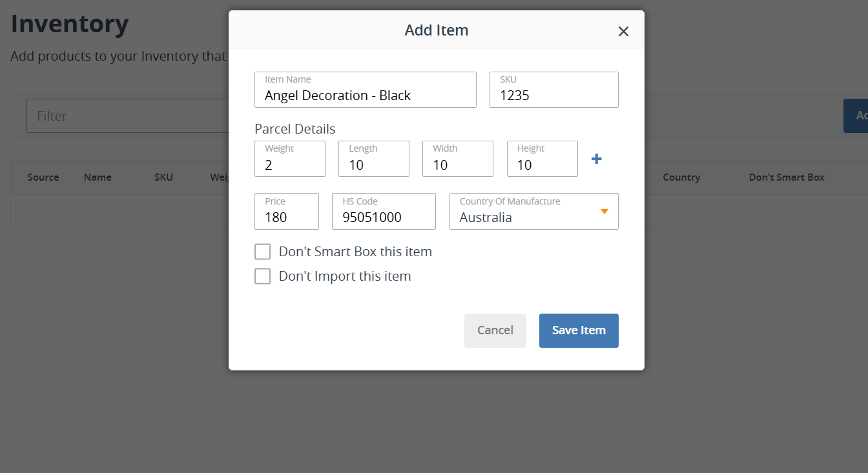Check Don't Import this item
The height and width of the screenshot is (473, 868).
(x=262, y=276)
